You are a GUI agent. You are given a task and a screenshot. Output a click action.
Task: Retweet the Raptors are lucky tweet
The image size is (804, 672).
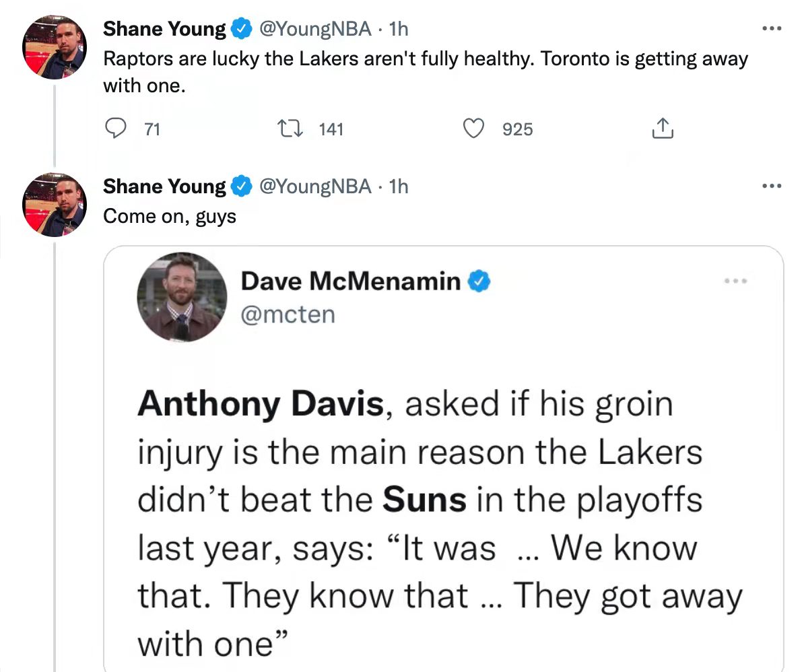(x=290, y=128)
